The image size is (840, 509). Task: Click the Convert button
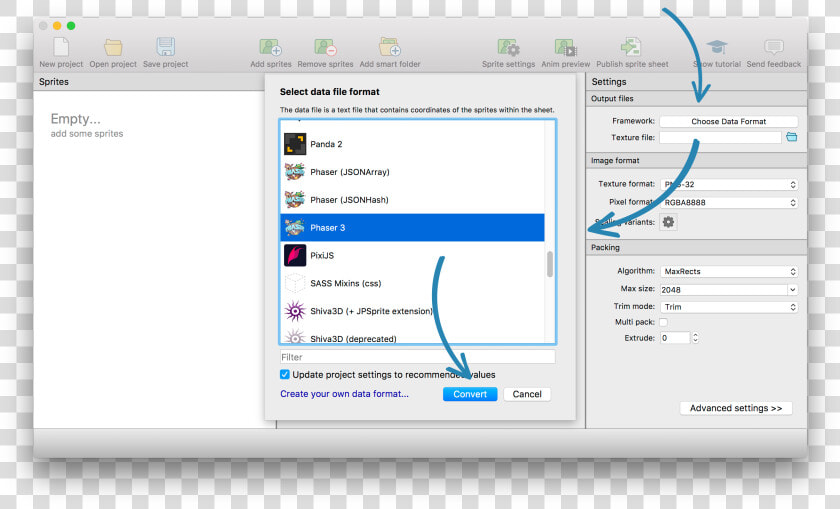[470, 394]
